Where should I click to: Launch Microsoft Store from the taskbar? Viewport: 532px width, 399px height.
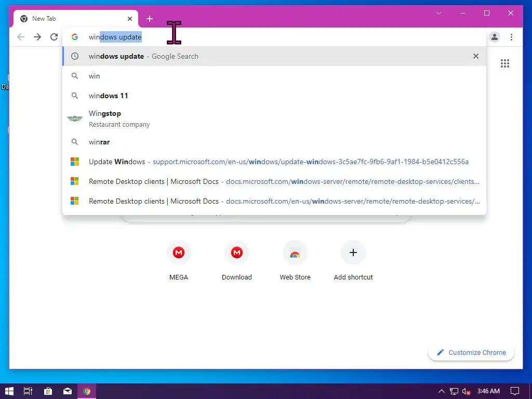click(x=48, y=391)
